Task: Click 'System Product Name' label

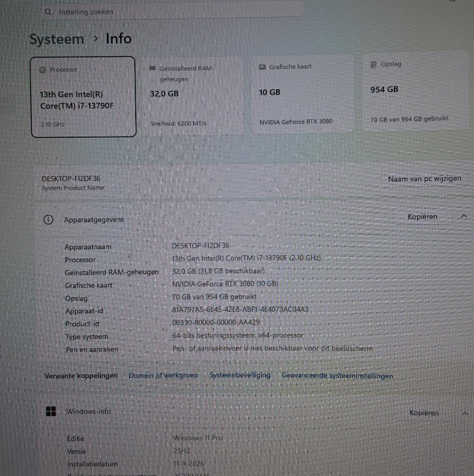Action: click(73, 188)
